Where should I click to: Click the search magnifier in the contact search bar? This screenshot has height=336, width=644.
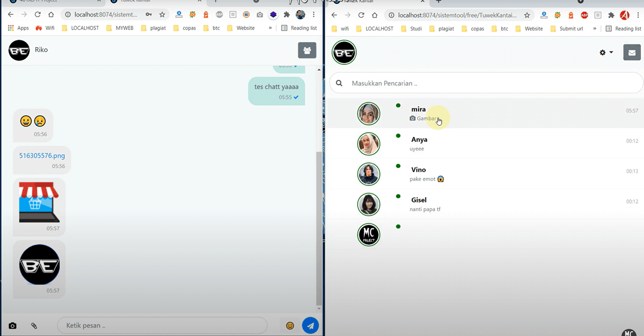(339, 83)
